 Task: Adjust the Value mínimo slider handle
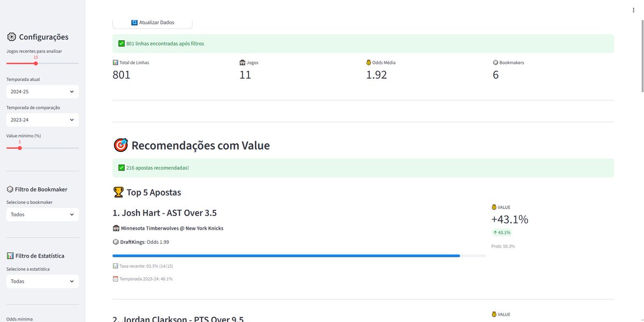20,148
